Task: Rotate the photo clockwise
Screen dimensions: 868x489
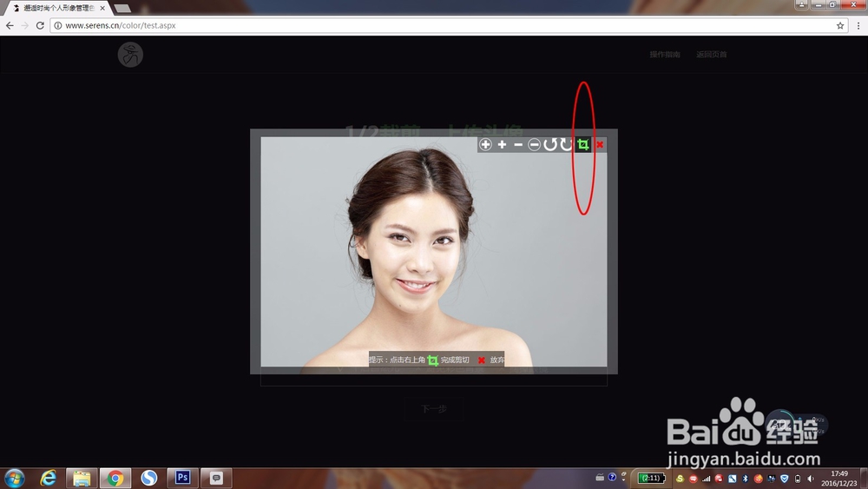Action: tap(566, 144)
